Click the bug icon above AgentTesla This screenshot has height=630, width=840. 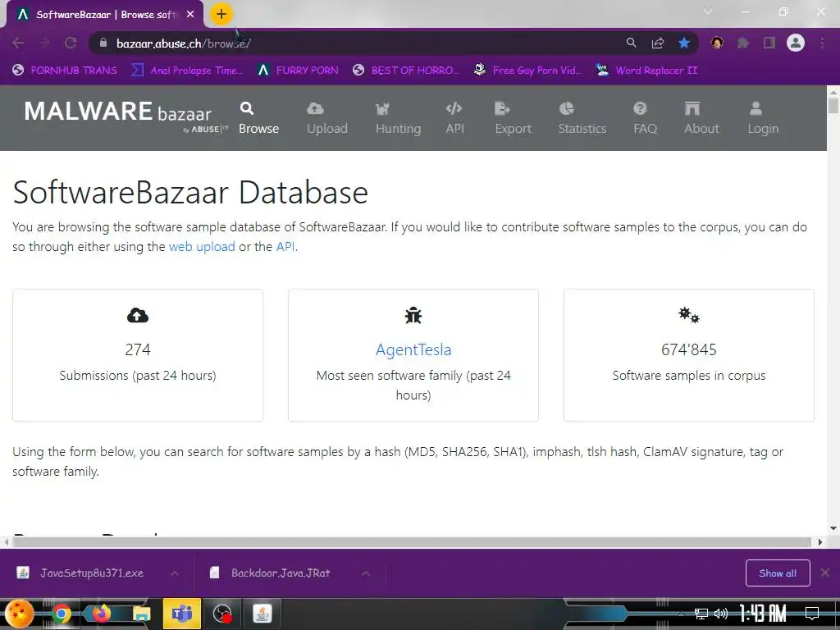tap(413, 316)
